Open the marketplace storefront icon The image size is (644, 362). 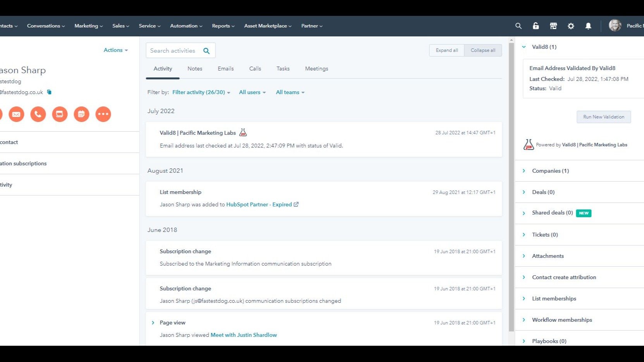pos(553,26)
